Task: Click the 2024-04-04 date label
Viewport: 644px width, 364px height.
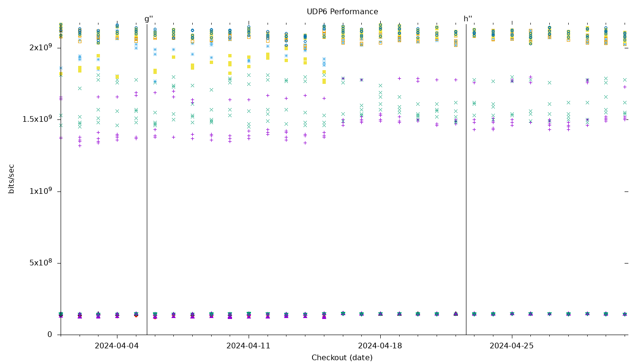Action: [117, 346]
